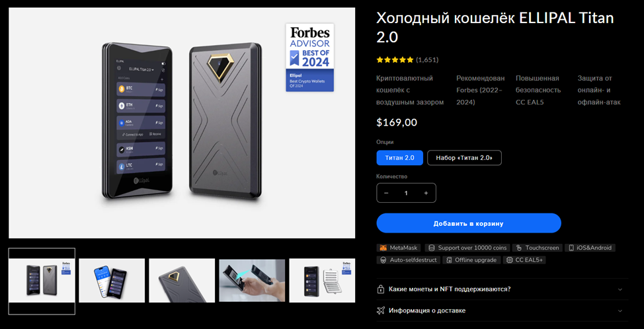Click the iOS&Android phone icon

pos(571,248)
